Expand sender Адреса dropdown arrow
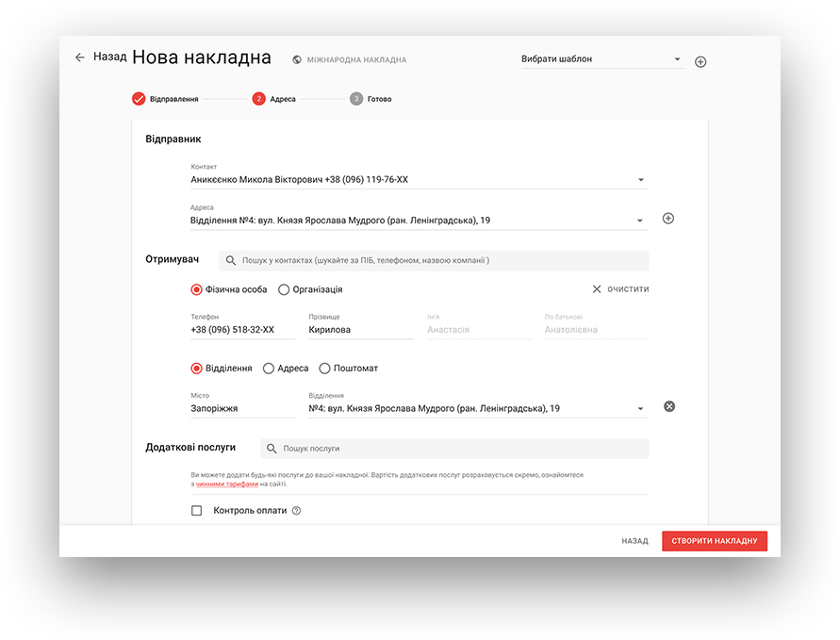Viewport: 840px width, 640px height. pos(639,221)
